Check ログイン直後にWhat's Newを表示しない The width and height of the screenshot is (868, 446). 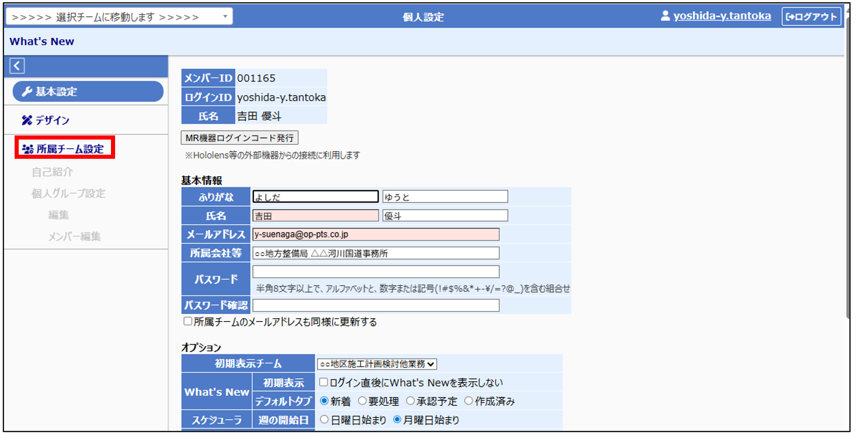point(324,383)
